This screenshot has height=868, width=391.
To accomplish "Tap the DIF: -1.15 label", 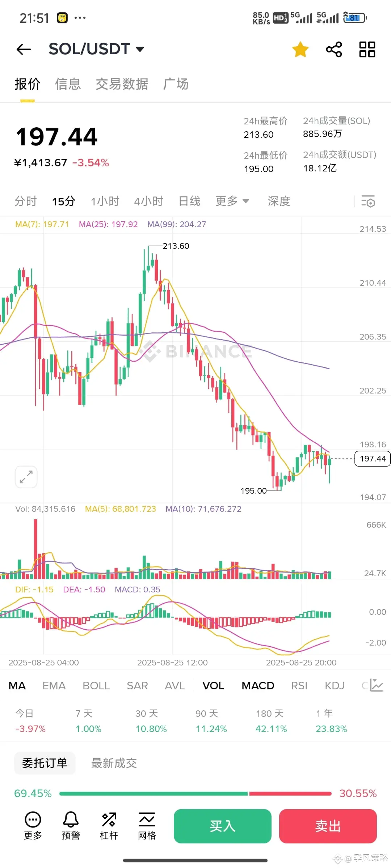I will (x=34, y=590).
